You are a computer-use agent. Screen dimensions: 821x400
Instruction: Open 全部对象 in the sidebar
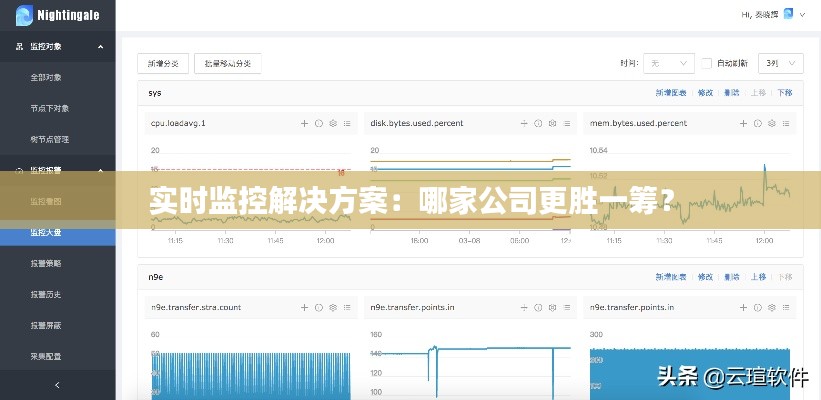click(x=46, y=77)
